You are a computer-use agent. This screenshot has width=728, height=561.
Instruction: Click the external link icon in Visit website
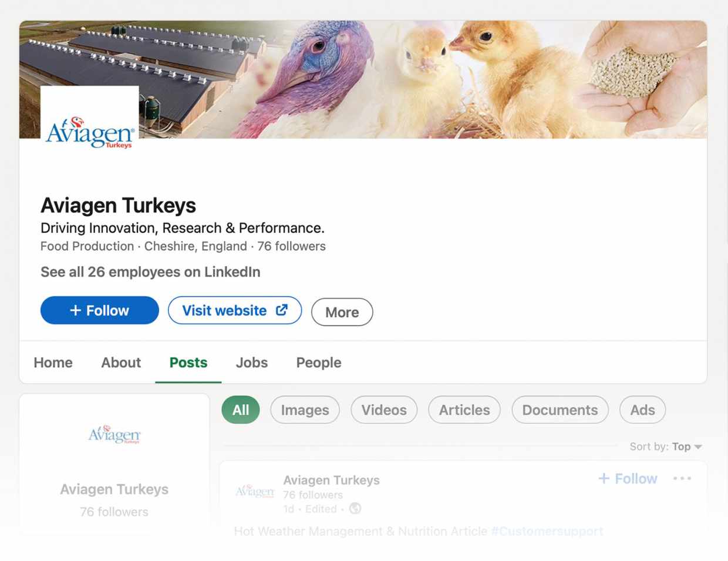click(x=282, y=310)
